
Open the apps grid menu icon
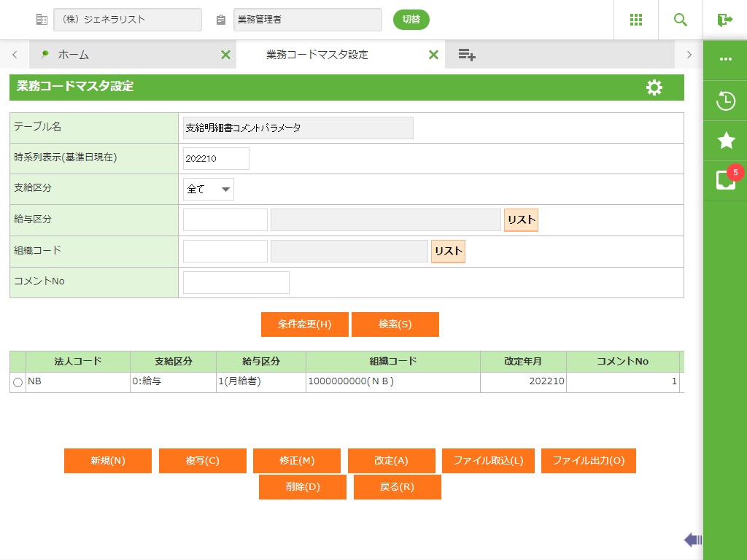pos(636,20)
